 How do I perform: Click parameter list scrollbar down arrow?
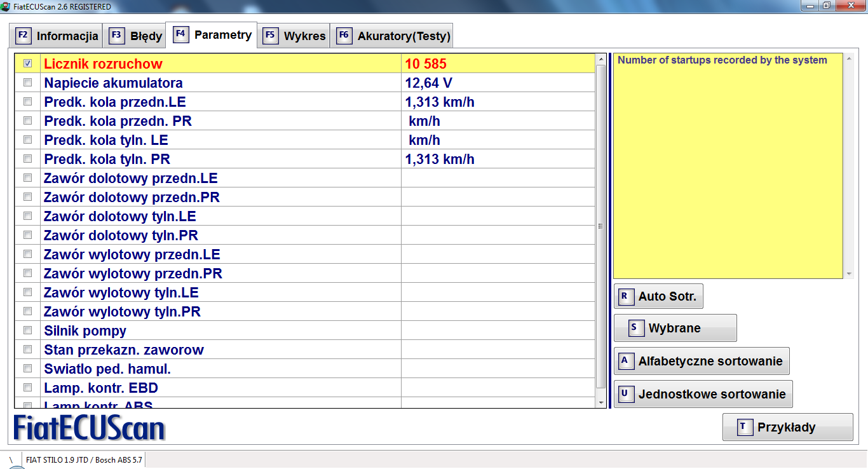coord(601,402)
